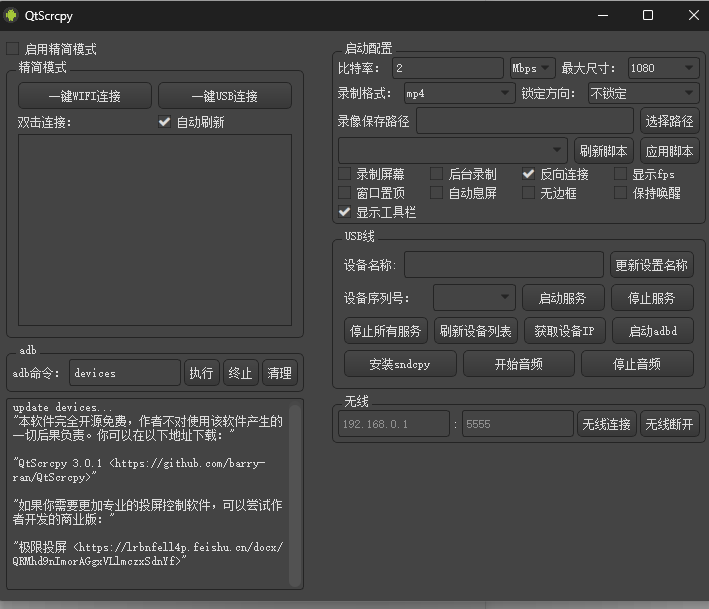Image resolution: width=709 pixels, height=609 pixels.
Task: Expand the script selection dropdown
Action: click(x=453, y=150)
